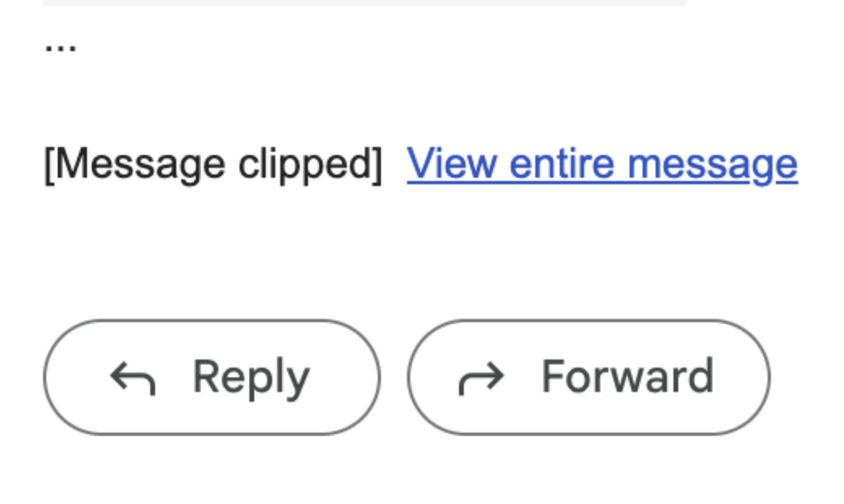
Task: Click the right-pointing Forward arrow icon
Action: 482,378
